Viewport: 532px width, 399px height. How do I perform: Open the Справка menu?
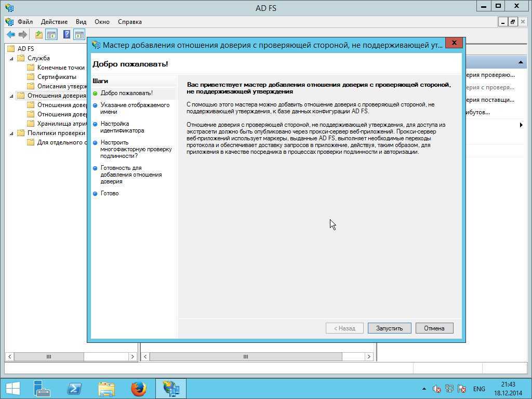point(129,22)
